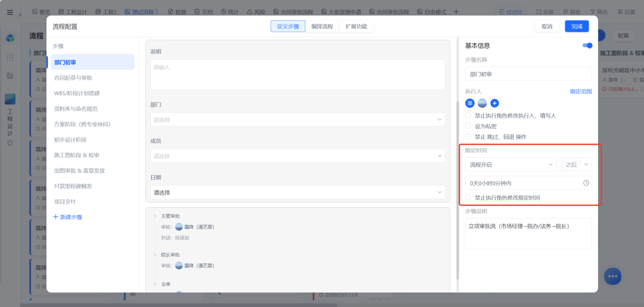Click the 步骤说明 text area
644x307 pixels.
[x=529, y=234]
